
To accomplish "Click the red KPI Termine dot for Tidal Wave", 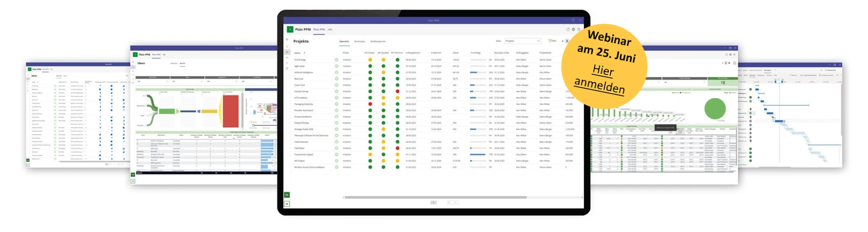I will (397, 148).
